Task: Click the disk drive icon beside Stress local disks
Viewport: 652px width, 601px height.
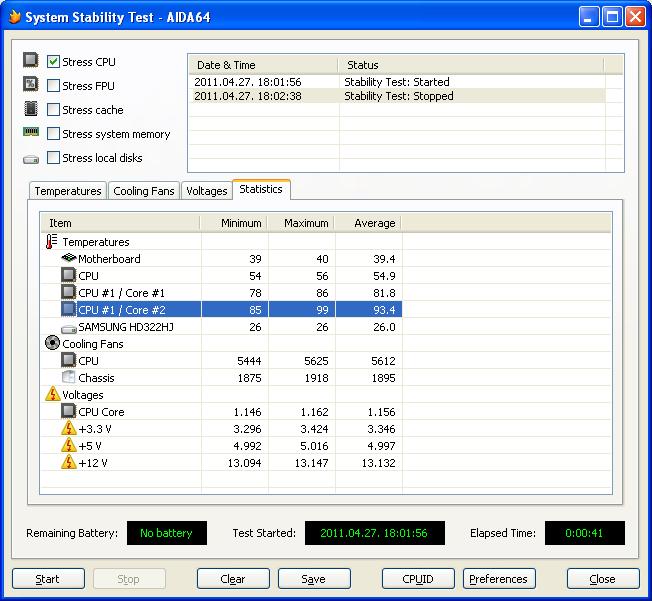Action: click(x=31, y=159)
